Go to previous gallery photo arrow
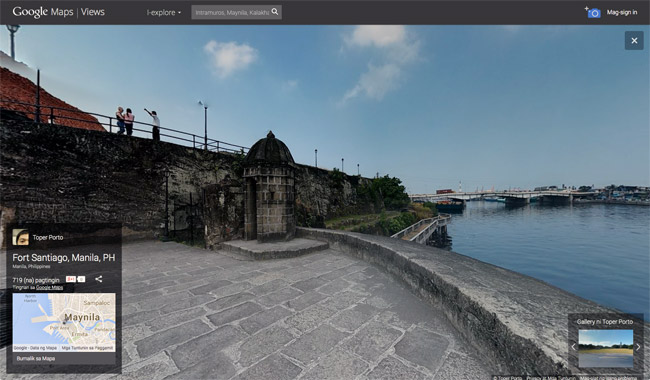 573,347
